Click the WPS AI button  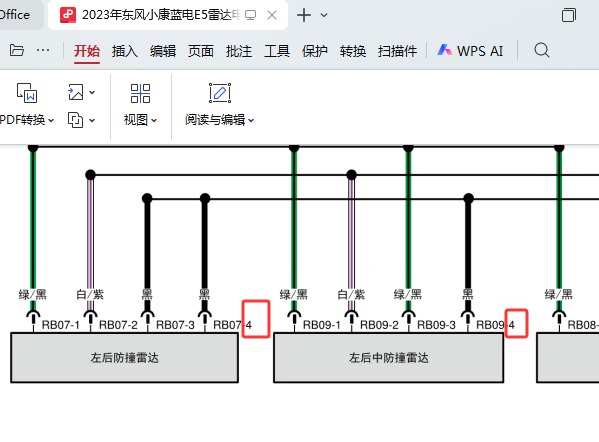[471, 51]
